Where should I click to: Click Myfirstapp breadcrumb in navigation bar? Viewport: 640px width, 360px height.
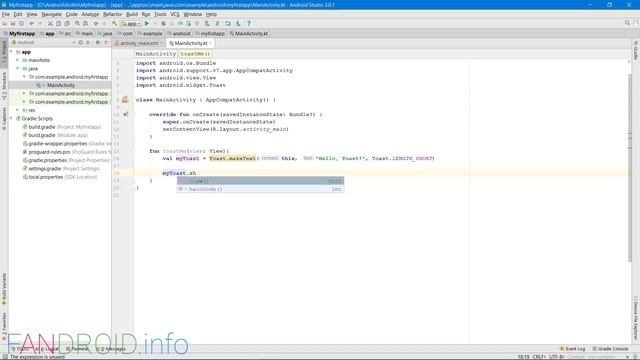coord(22,33)
